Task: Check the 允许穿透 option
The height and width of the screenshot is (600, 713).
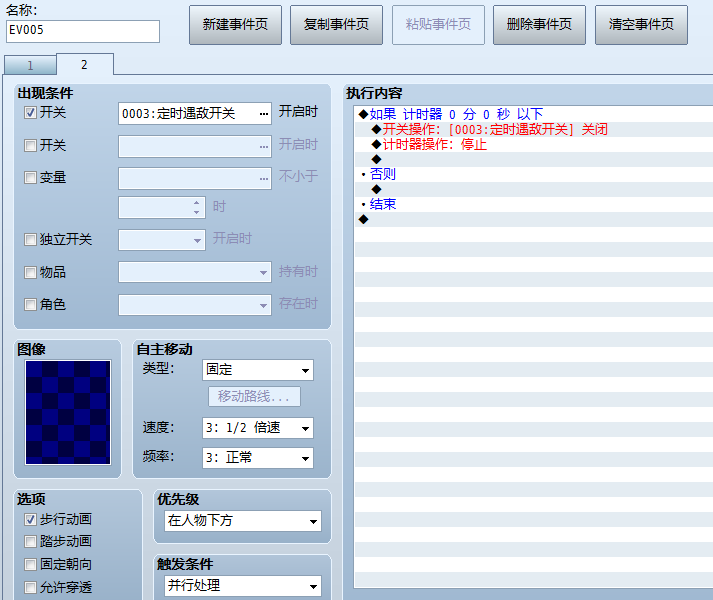Action: [x=30, y=587]
